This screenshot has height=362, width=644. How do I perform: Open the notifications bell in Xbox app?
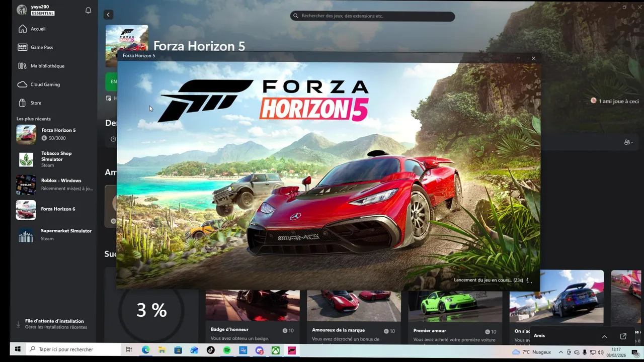(x=88, y=10)
